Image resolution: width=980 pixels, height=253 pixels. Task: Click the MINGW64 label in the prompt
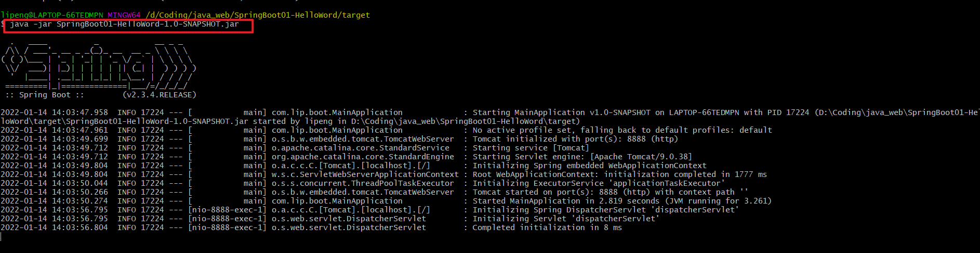point(124,15)
